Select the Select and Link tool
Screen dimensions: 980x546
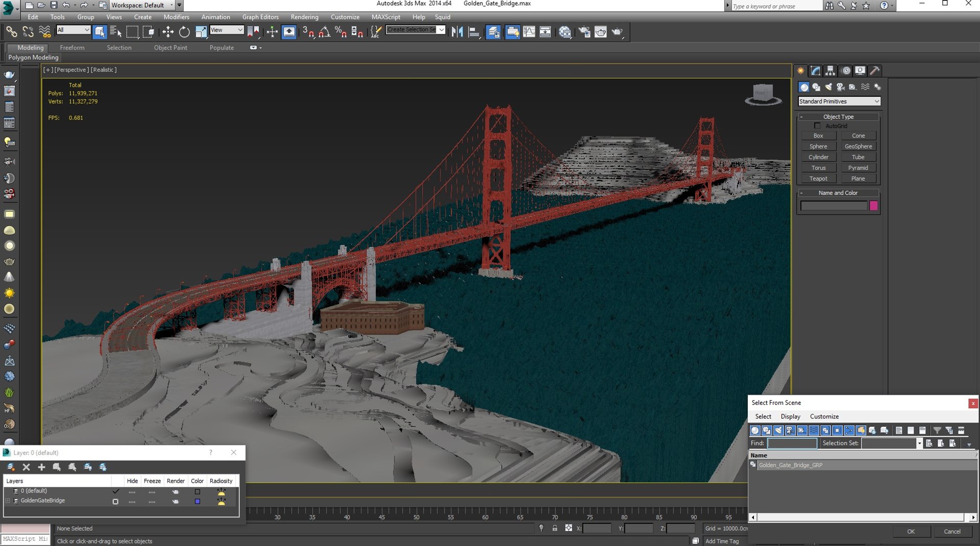11,32
